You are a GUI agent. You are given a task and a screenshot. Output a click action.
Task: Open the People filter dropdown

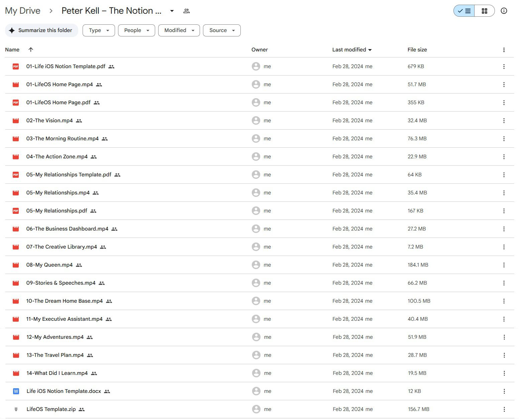click(136, 30)
